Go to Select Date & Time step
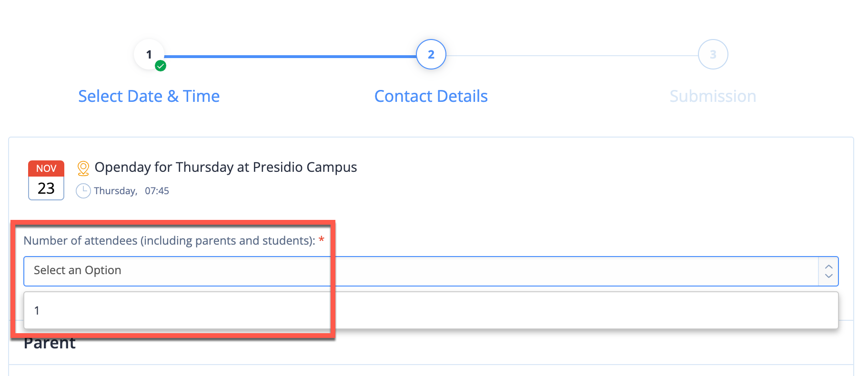The width and height of the screenshot is (868, 376). coord(149,96)
